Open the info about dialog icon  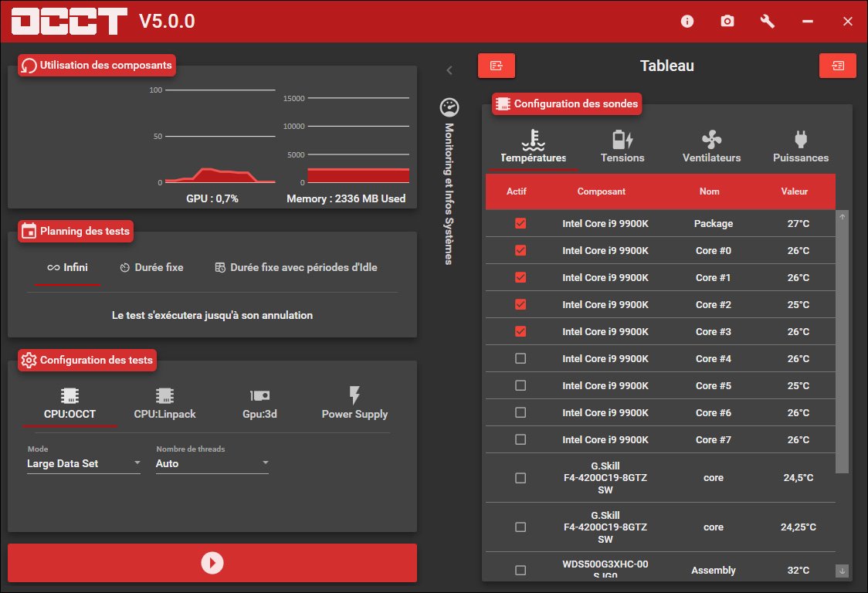(687, 22)
